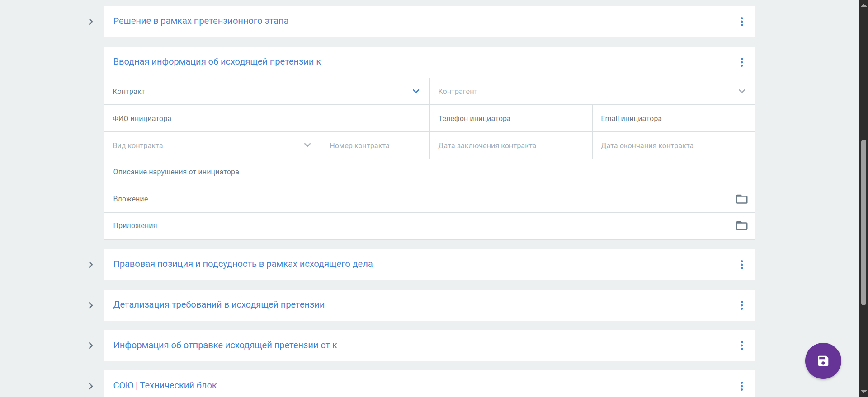This screenshot has height=397, width=868.
Task: Open kebab menu for Вводная информация section
Action: 741,62
